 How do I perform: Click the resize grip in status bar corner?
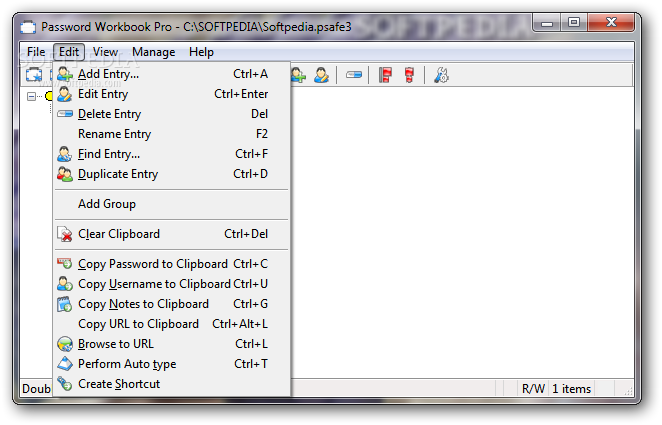628,391
